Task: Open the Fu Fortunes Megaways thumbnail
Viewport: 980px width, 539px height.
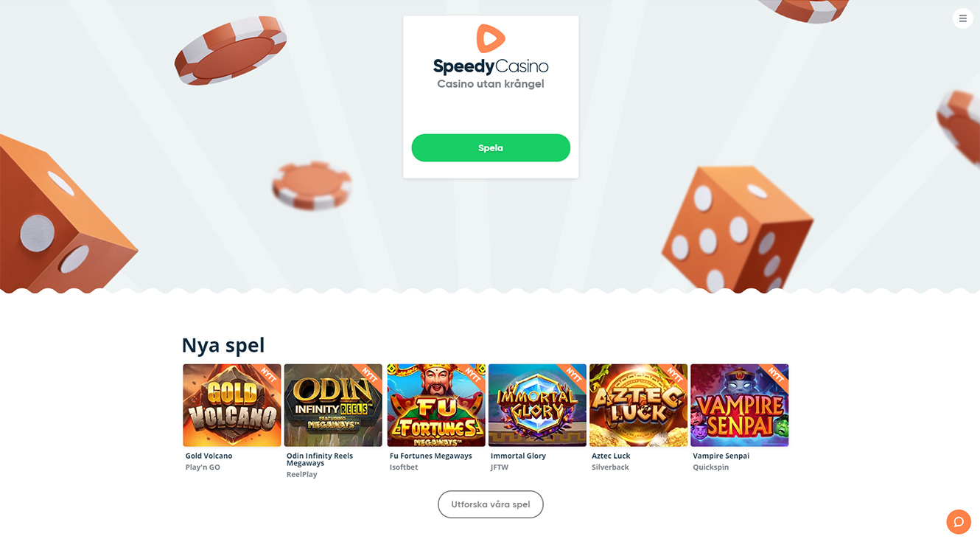Action: tap(436, 405)
